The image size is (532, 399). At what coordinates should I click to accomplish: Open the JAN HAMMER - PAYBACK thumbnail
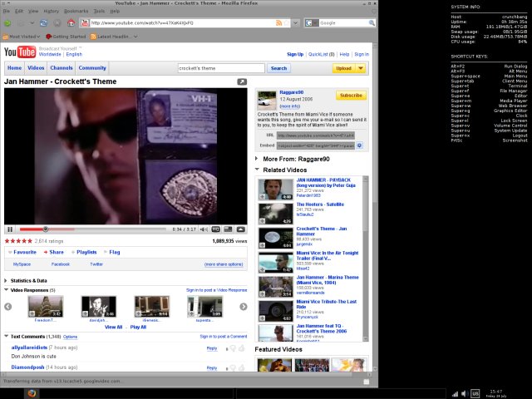pos(275,189)
